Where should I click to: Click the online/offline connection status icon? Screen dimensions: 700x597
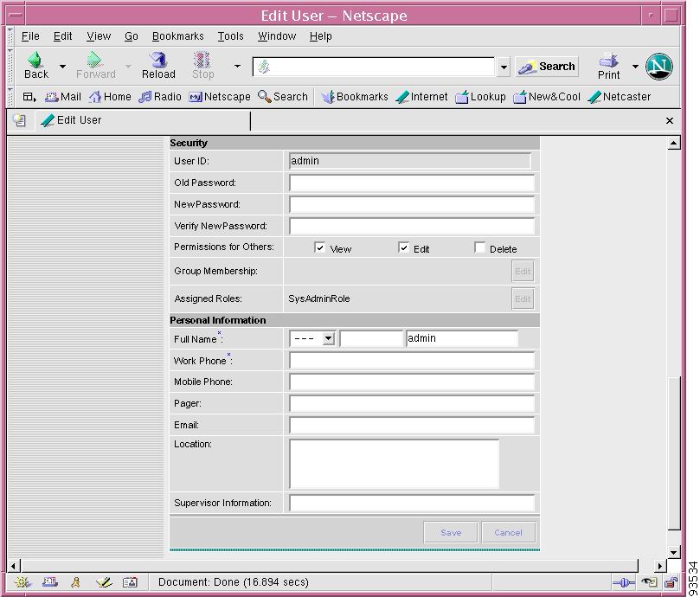pyautogui.click(x=624, y=582)
